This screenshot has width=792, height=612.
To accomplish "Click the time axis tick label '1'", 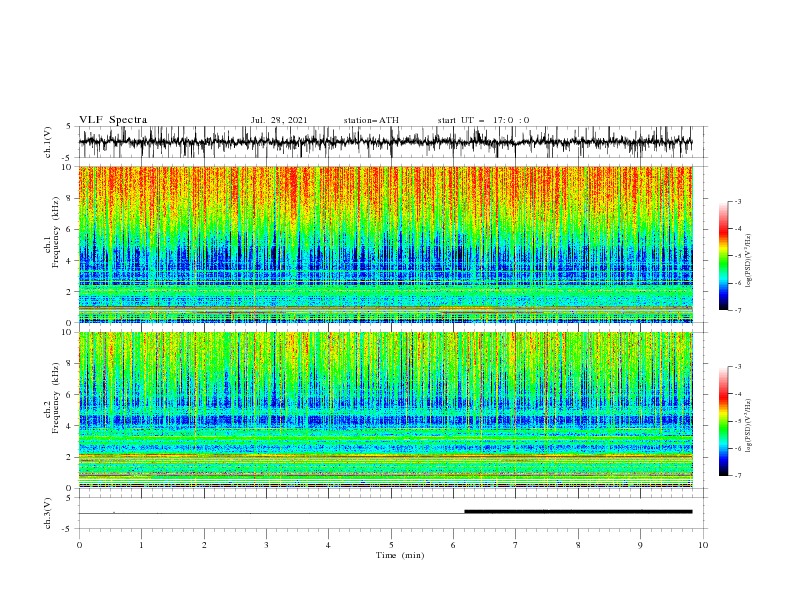I will click(141, 545).
